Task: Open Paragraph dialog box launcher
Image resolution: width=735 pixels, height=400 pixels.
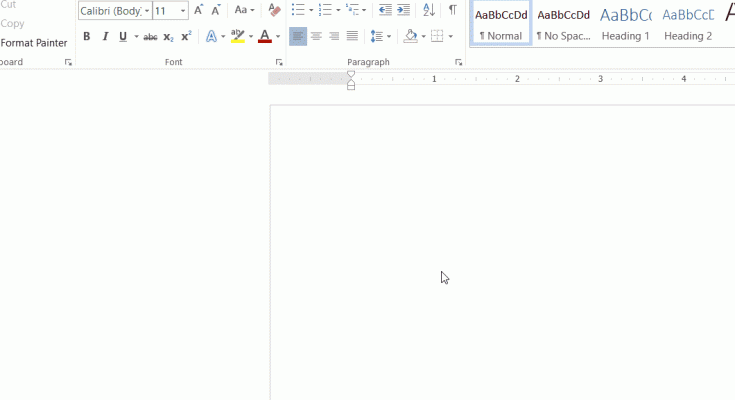Action: pos(458,62)
